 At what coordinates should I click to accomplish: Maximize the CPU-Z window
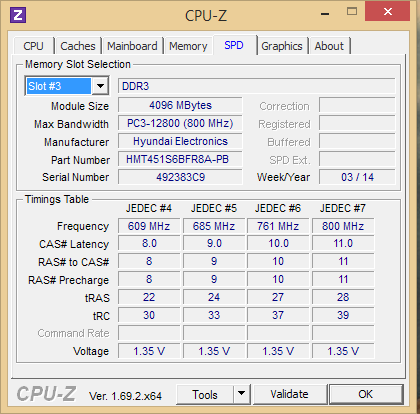pos(352,12)
